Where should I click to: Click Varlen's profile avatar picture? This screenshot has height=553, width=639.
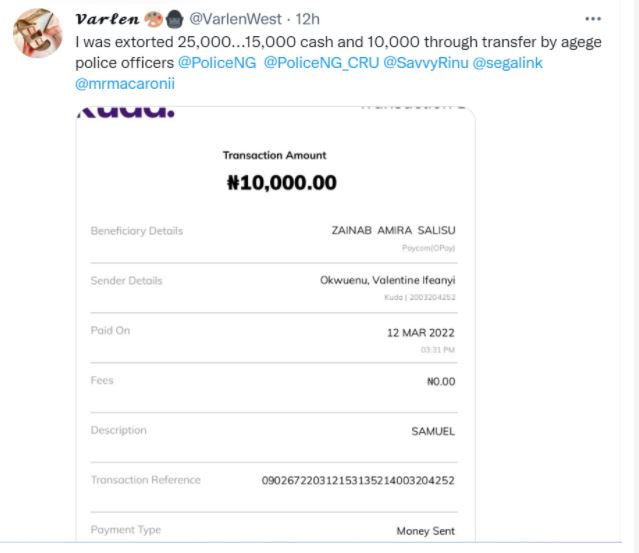[x=39, y=36]
